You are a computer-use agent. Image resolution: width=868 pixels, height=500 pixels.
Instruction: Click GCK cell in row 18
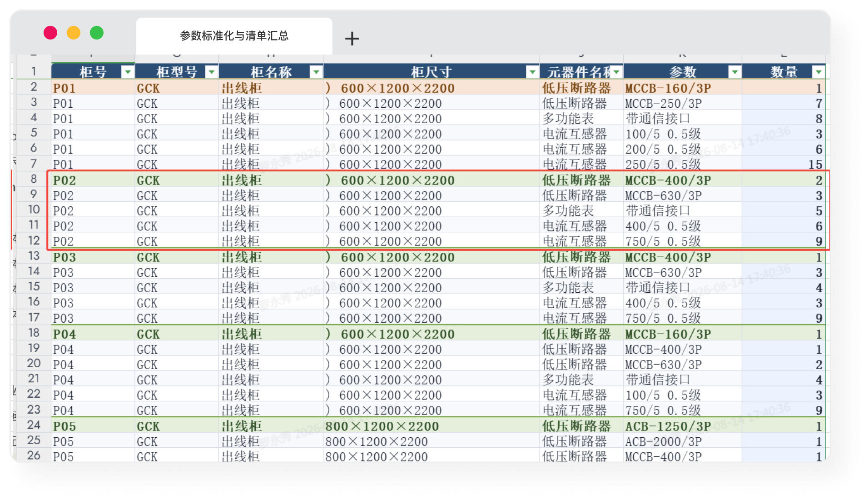point(177,334)
